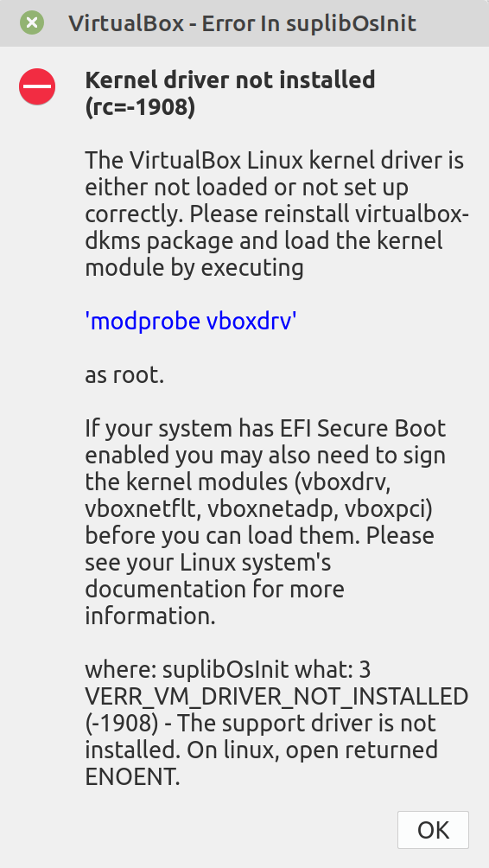Click 'If your system has EFI Secure Boot' line
This screenshot has width=489, height=868.
point(265,429)
